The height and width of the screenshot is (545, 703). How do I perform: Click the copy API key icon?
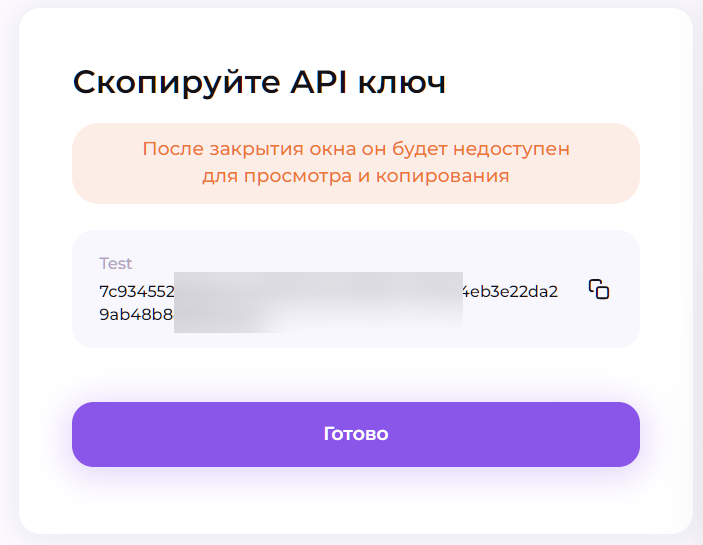[x=599, y=290]
